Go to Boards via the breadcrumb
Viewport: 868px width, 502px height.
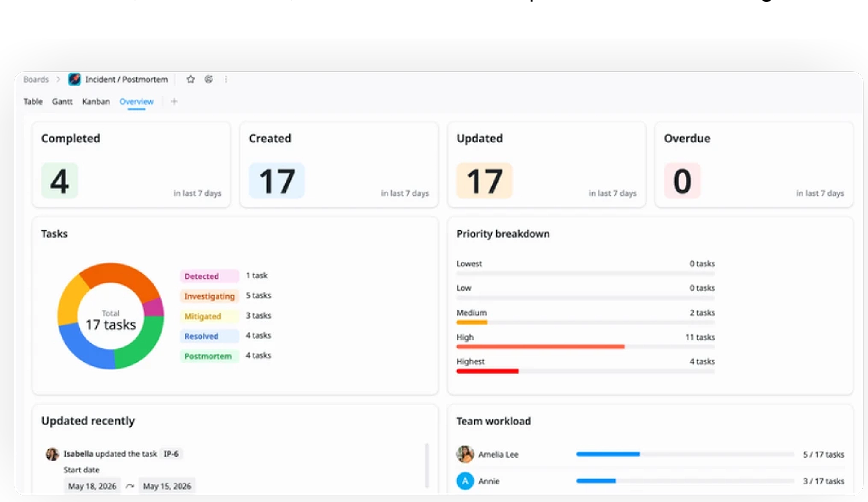(x=36, y=79)
